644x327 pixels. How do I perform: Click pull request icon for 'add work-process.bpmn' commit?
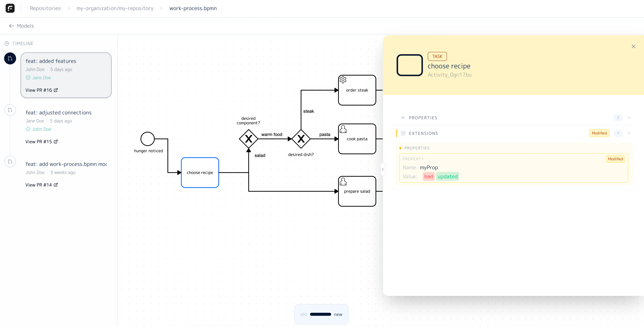point(10,162)
